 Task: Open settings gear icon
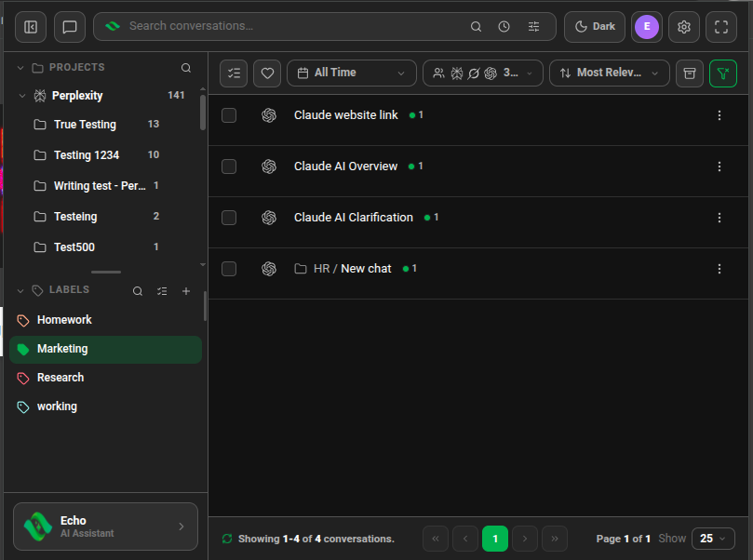coord(684,27)
